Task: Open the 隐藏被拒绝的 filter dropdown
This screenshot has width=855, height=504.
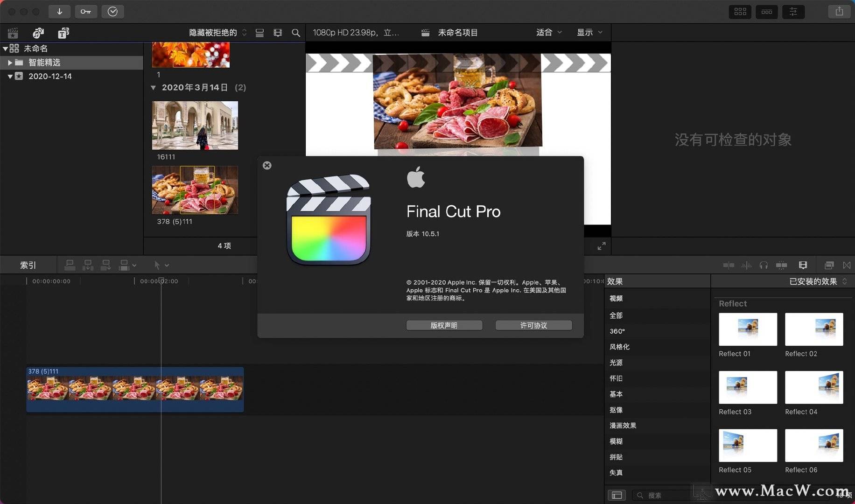Action: click(x=216, y=33)
